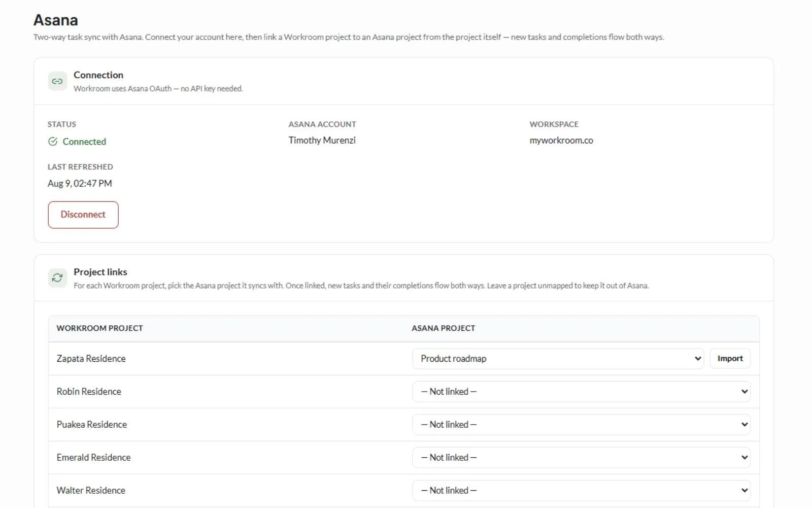812x508 pixels.
Task: Import tasks for Zapata Residence
Action: [x=730, y=359]
